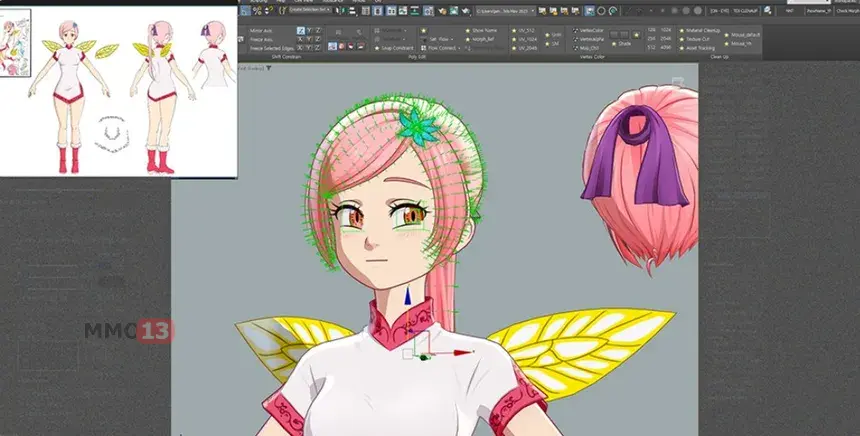Screen dimensions: 860x436
Task: Toggle Freeze Axis X
Action: (301, 39)
